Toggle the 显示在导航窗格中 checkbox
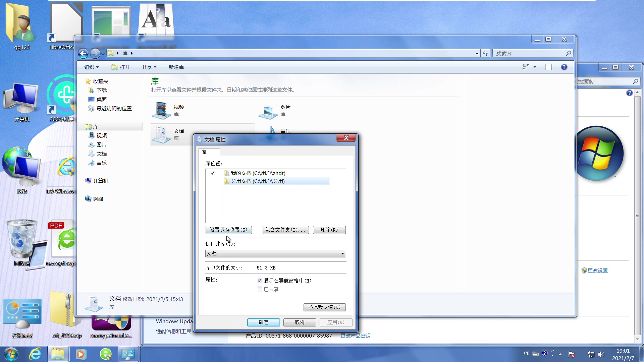Viewport: 644px width, 362px height. click(260, 281)
